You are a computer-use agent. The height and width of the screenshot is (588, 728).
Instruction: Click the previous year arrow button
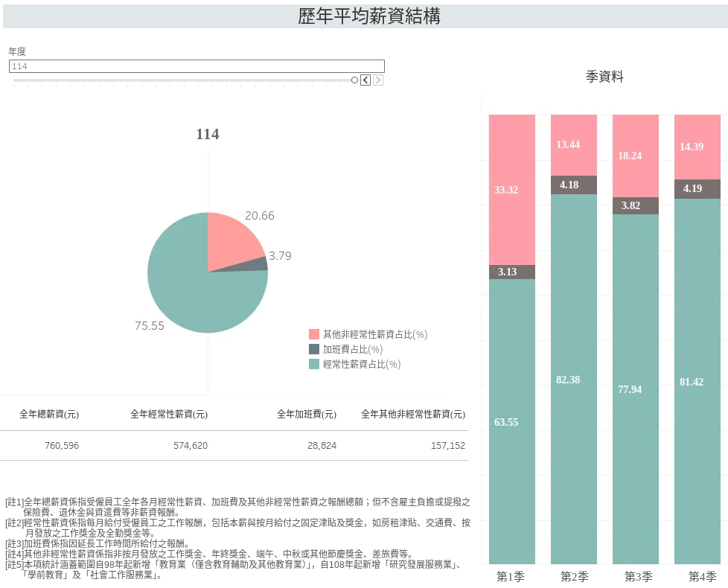pyautogui.click(x=365, y=80)
